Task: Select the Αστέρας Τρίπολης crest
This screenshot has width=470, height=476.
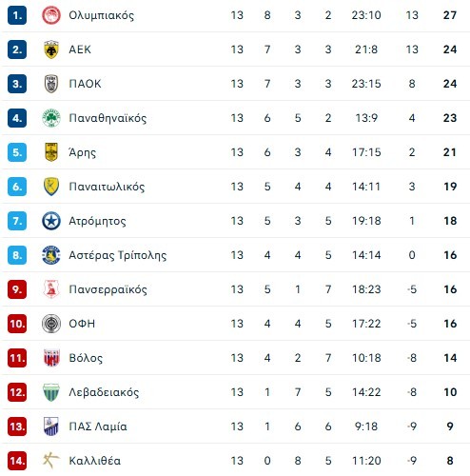Action: click(x=51, y=255)
